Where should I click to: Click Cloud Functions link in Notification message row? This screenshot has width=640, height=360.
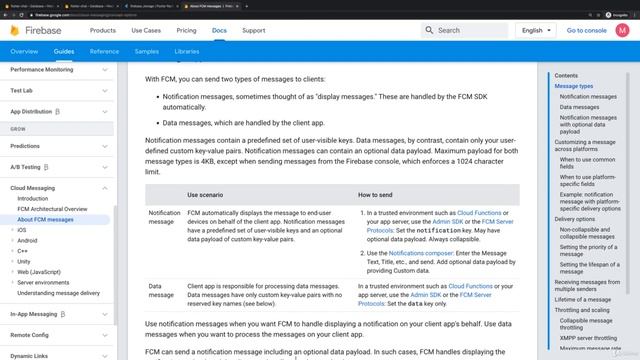point(479,213)
